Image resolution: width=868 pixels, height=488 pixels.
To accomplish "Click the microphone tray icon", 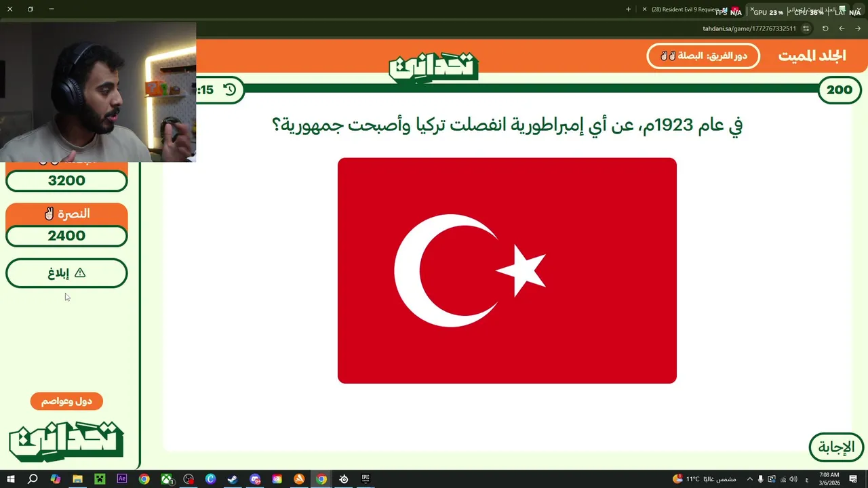I will [x=760, y=479].
